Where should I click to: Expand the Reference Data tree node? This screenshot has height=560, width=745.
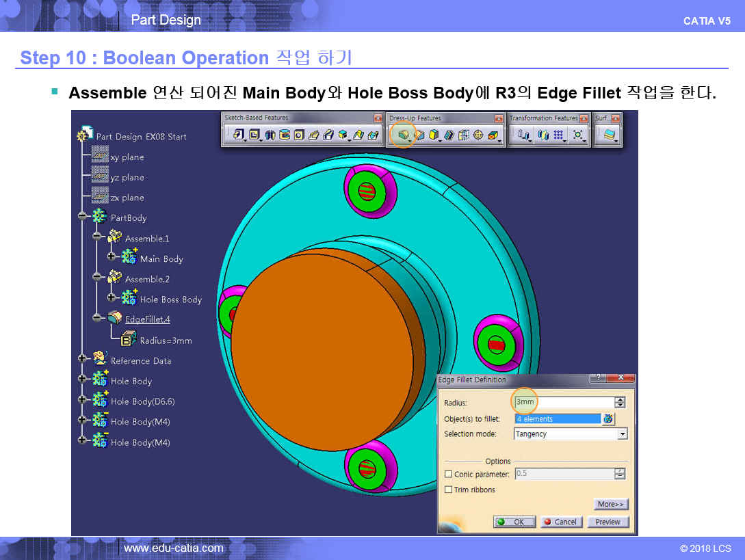click(83, 360)
